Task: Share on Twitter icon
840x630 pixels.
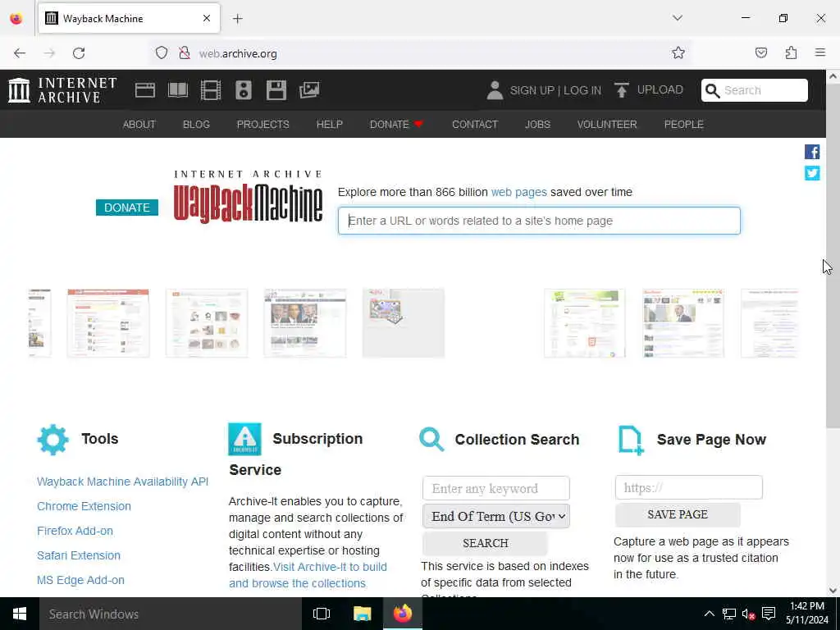Action: (811, 173)
